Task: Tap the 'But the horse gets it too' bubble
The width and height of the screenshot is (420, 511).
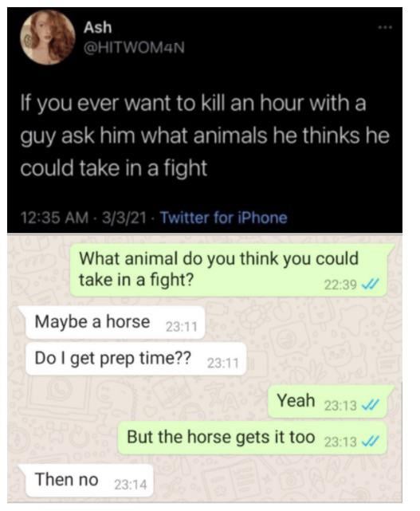Action: coord(253,438)
